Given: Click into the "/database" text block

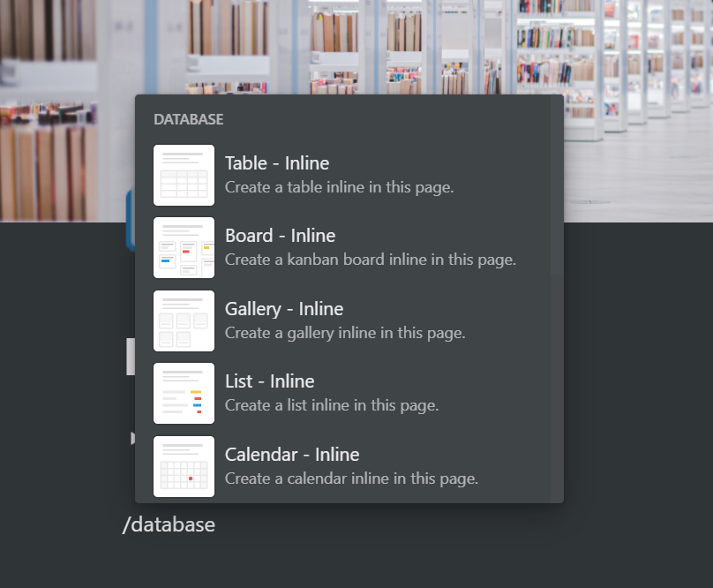Looking at the screenshot, I should pos(169,524).
